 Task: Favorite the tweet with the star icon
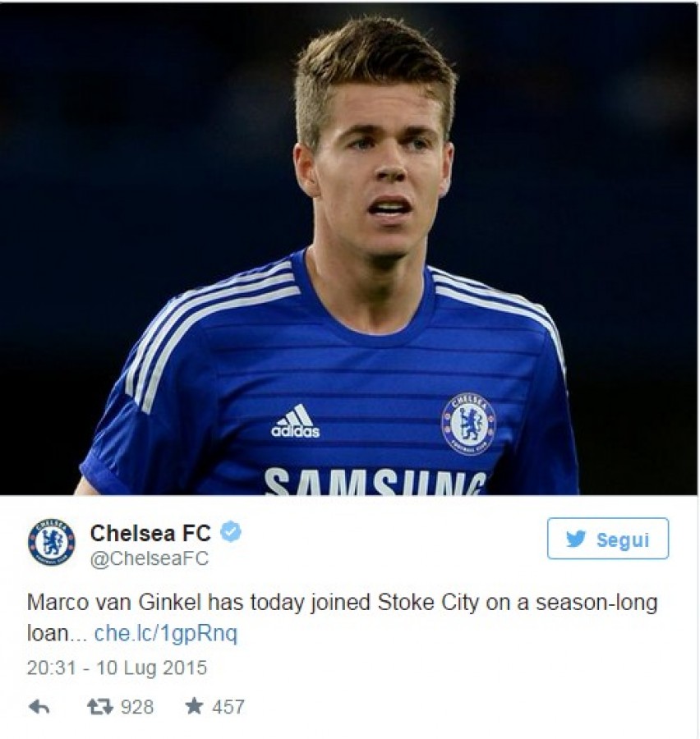[x=194, y=706]
